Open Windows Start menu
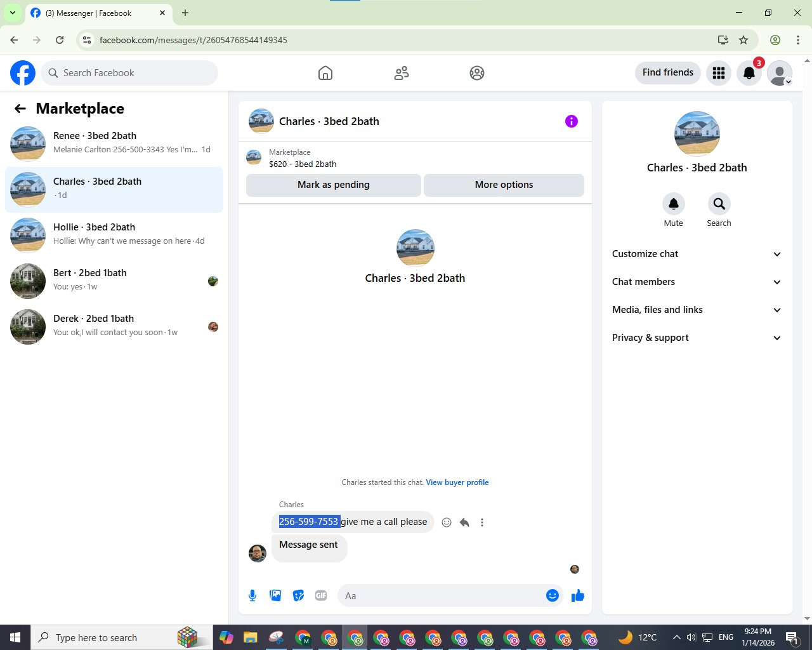 click(x=15, y=637)
